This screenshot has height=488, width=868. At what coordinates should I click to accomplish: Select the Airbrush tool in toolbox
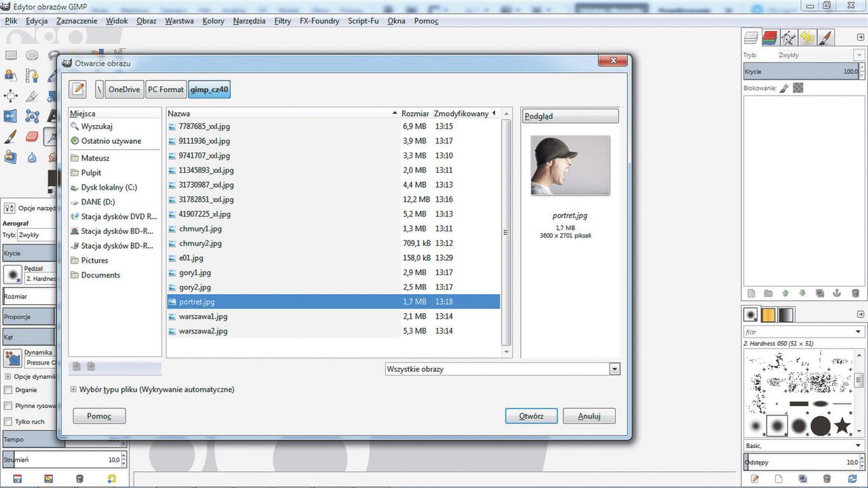(52, 137)
